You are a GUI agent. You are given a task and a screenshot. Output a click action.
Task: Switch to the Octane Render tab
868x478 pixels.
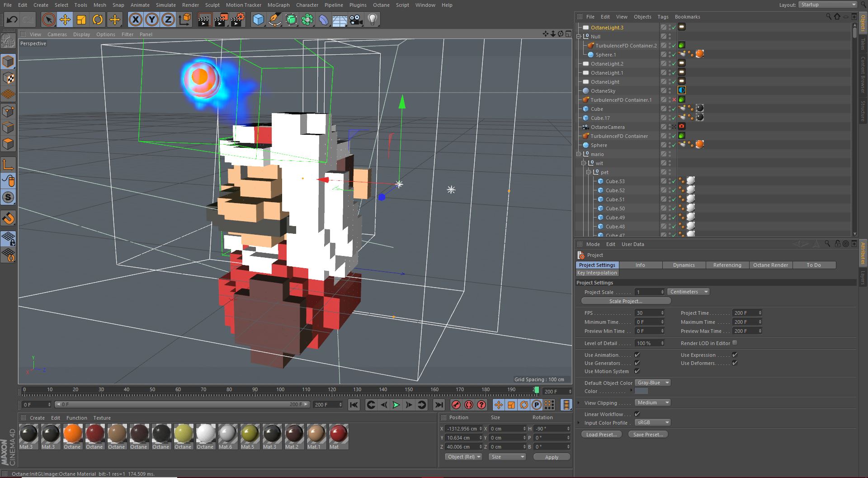tap(770, 265)
